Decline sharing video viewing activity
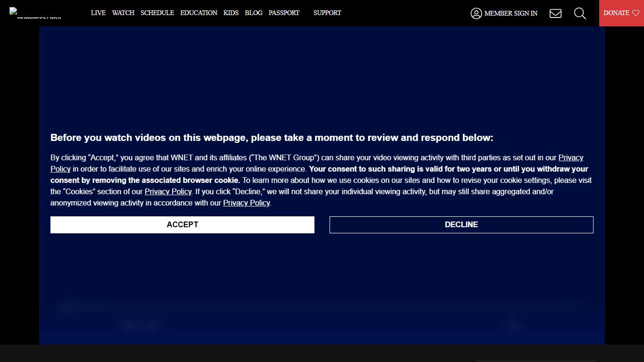This screenshot has width=644, height=362. [462, 225]
